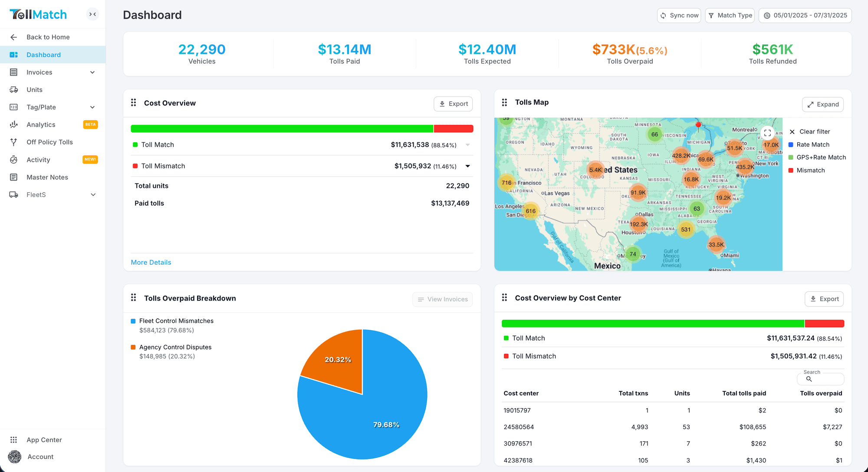Click the Account avatar image

point(14,457)
